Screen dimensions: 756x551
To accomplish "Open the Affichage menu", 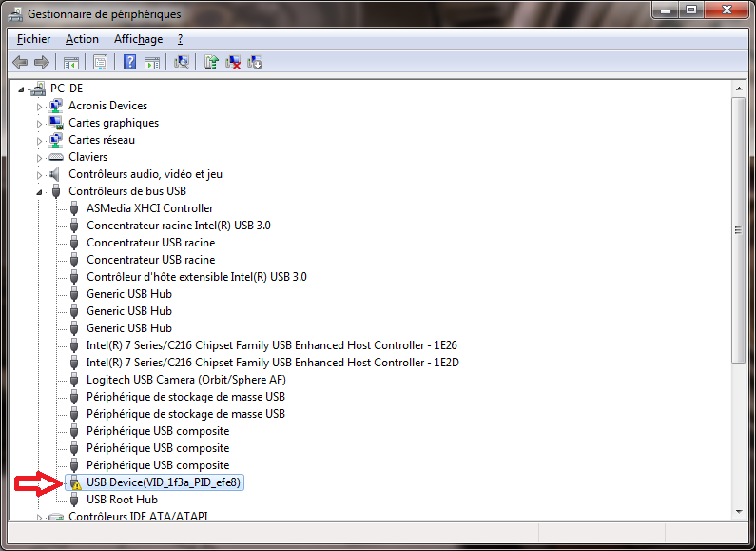I will pos(139,39).
